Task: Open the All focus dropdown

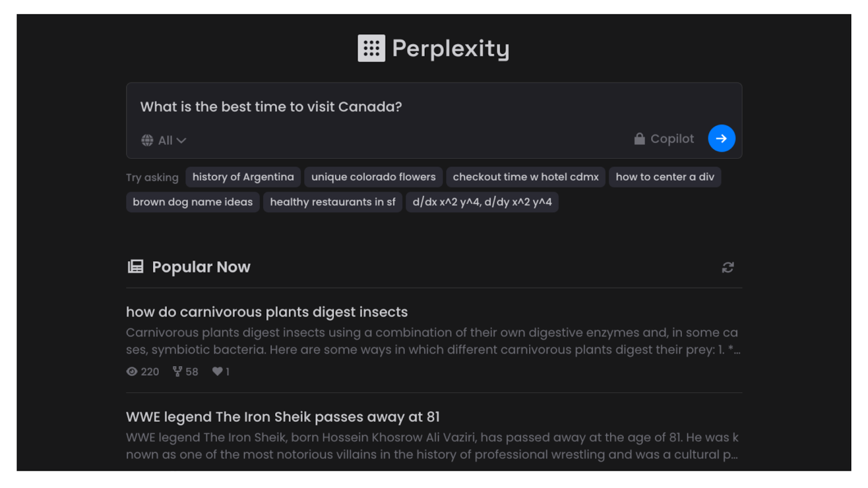Action: point(172,140)
